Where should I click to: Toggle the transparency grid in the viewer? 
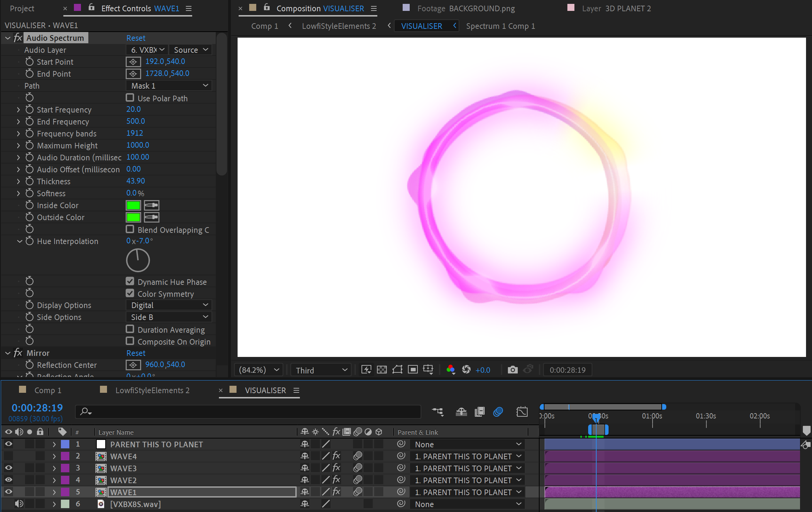click(x=382, y=369)
